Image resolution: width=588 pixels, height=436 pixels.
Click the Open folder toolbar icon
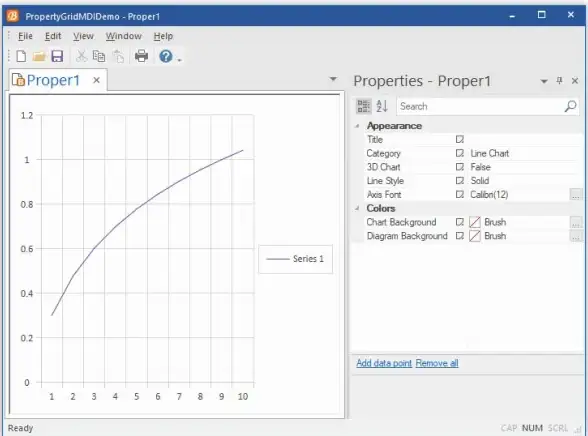pyautogui.click(x=39, y=57)
